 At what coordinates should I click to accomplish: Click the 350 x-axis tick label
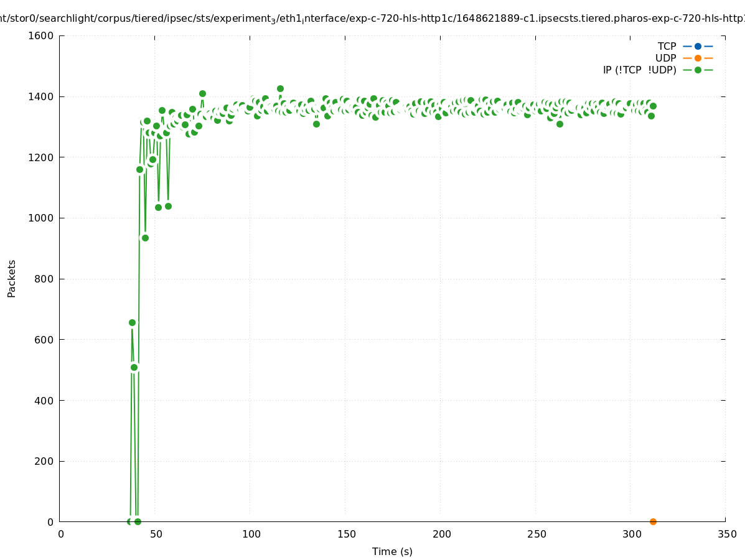coord(726,534)
